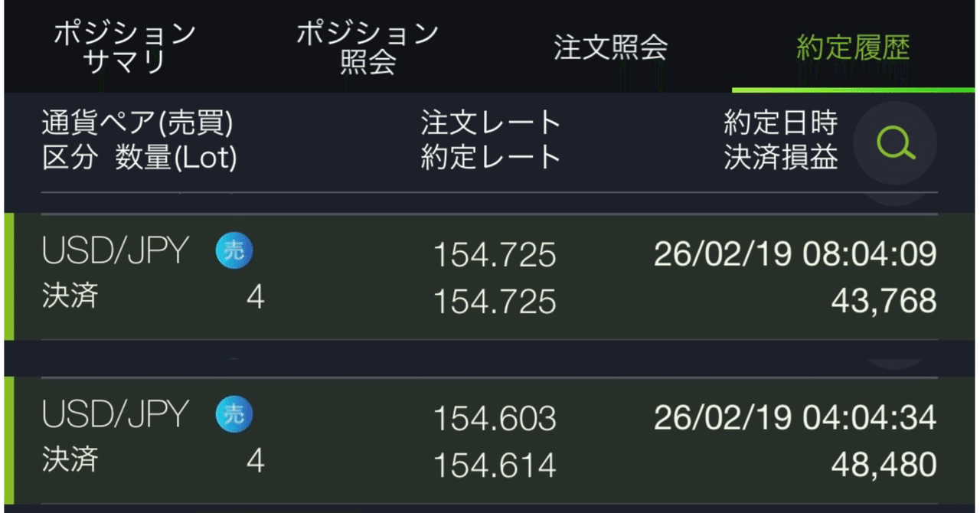Go to the 注文照会 tab

point(610,47)
